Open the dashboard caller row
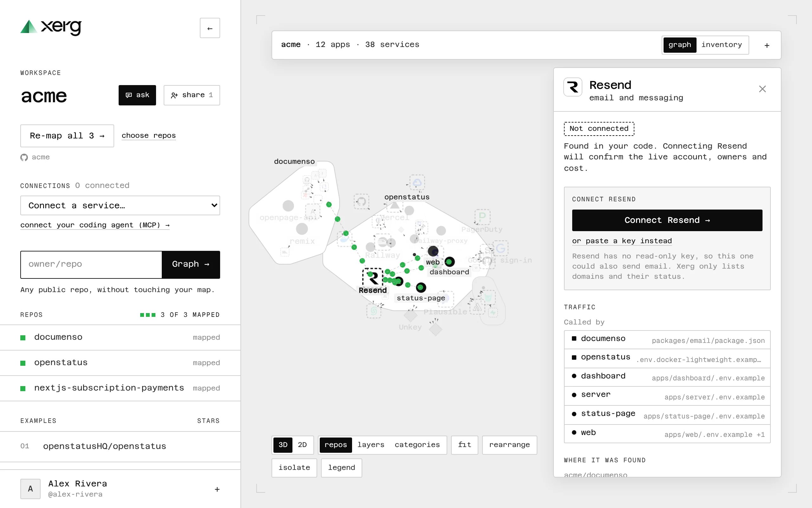This screenshot has height=508, width=812. point(667,377)
